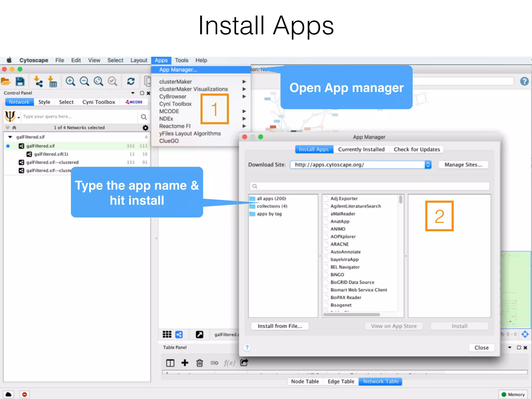The height and width of the screenshot is (399, 532).
Task: Click Manage Sites... button
Action: coord(463,165)
